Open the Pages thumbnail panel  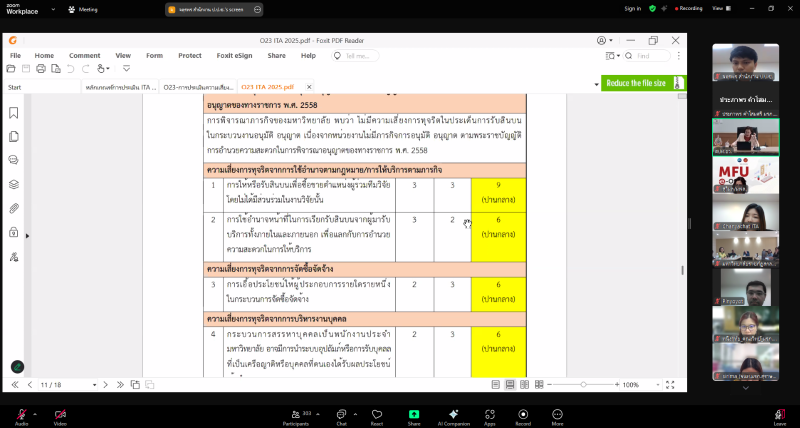[14, 137]
